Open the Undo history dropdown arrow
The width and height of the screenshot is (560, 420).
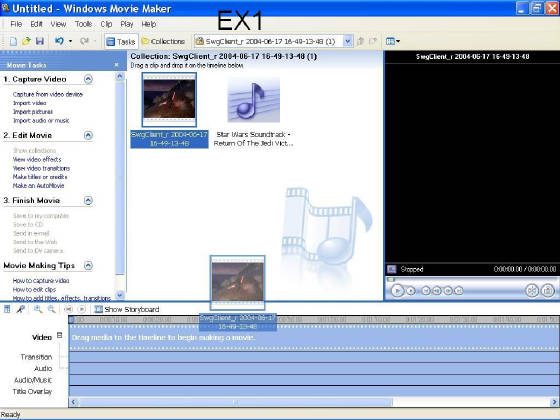click(70, 41)
